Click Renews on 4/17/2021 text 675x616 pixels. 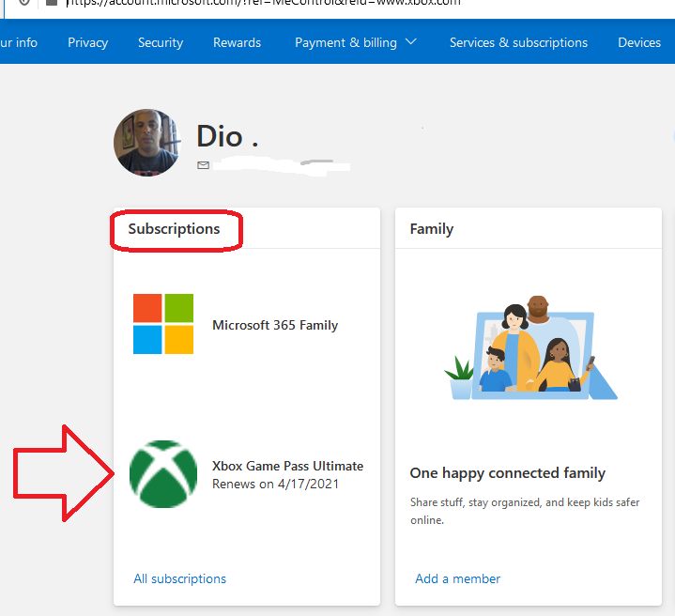(x=275, y=485)
